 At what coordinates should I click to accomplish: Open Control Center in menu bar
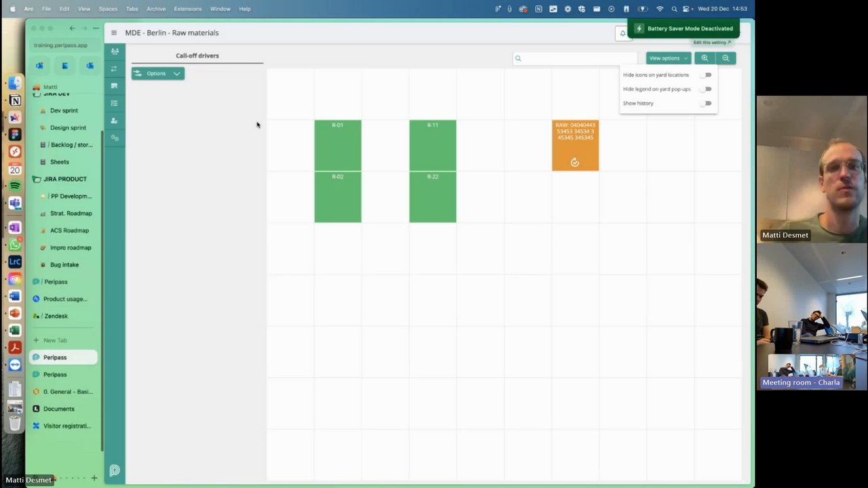pos(686,9)
